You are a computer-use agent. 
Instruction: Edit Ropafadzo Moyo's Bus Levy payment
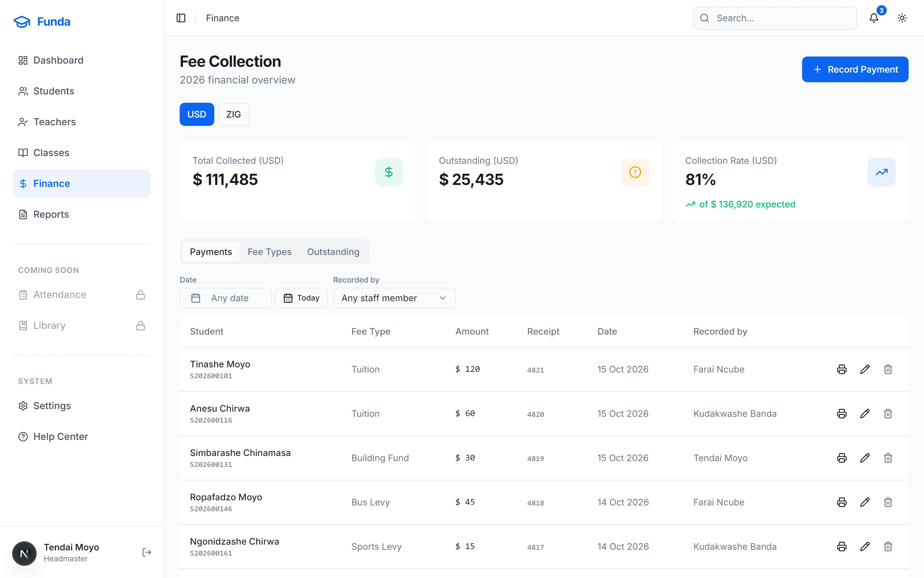[x=865, y=502]
